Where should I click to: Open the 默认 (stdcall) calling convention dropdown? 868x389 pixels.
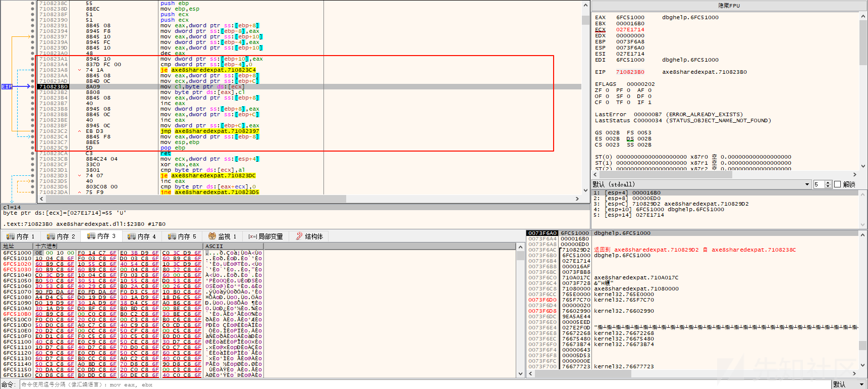click(x=701, y=184)
